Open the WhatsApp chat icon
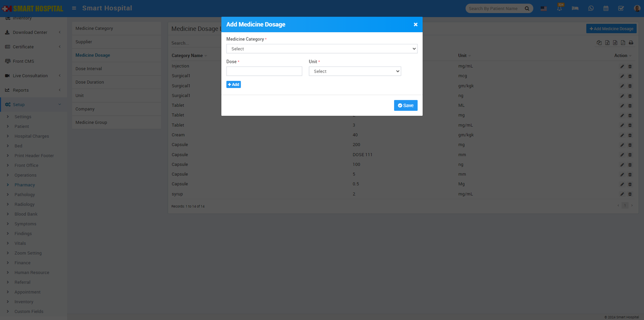Viewport: 644px width, 320px height. pos(590,8)
